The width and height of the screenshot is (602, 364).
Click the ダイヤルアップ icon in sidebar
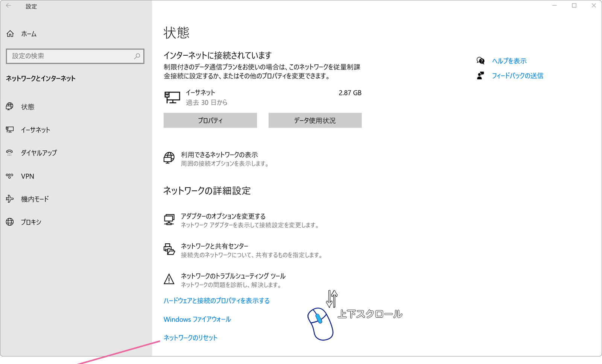tap(10, 153)
